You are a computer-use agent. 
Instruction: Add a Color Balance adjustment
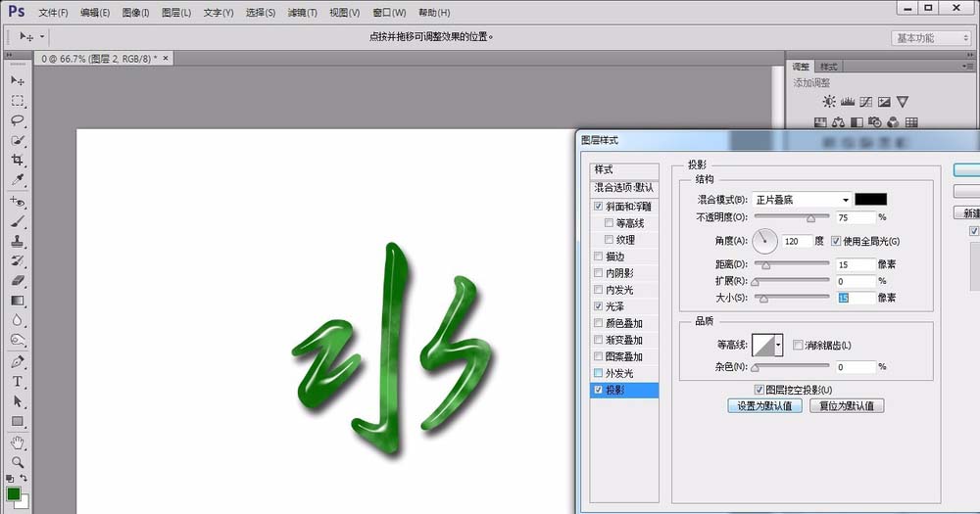pos(838,122)
